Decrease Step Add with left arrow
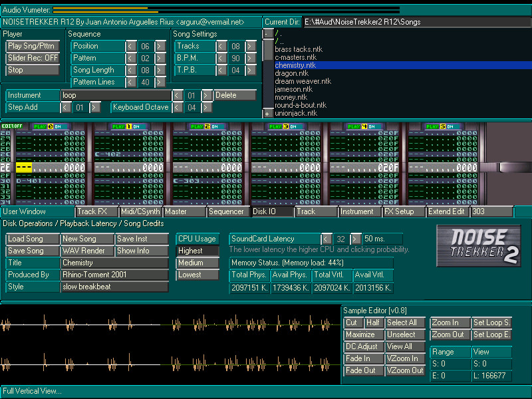This screenshot has width=532, height=399. [x=65, y=108]
